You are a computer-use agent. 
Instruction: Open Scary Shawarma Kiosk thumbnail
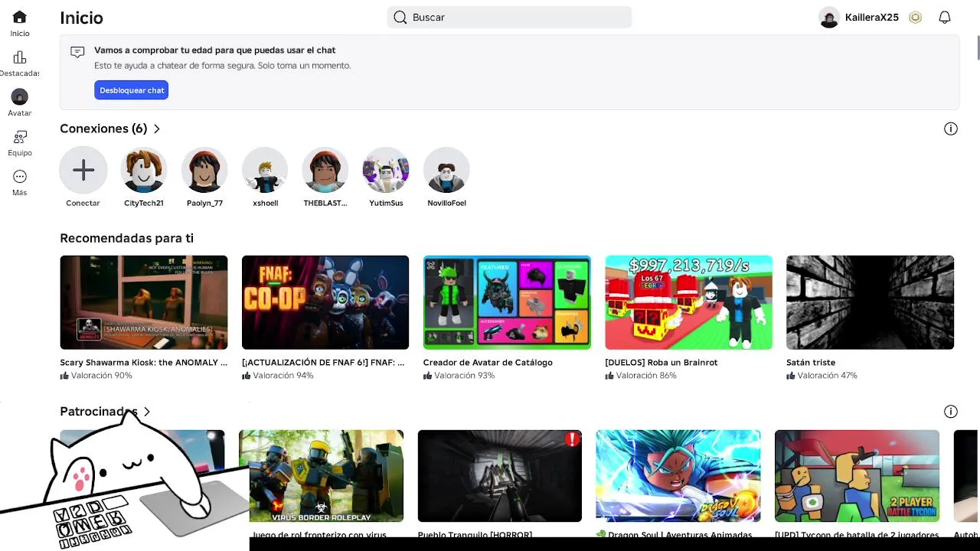coord(144,302)
